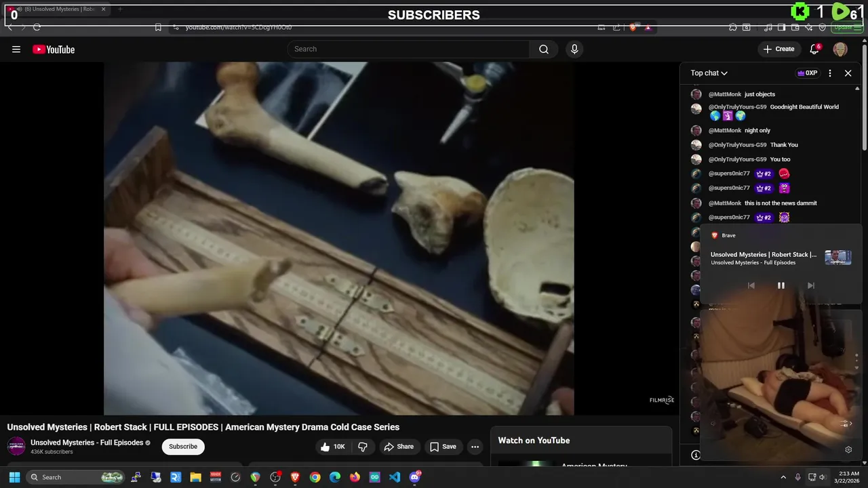Open Brave sidebar panel toggle
The image size is (868, 488).
pyautogui.click(x=781, y=27)
